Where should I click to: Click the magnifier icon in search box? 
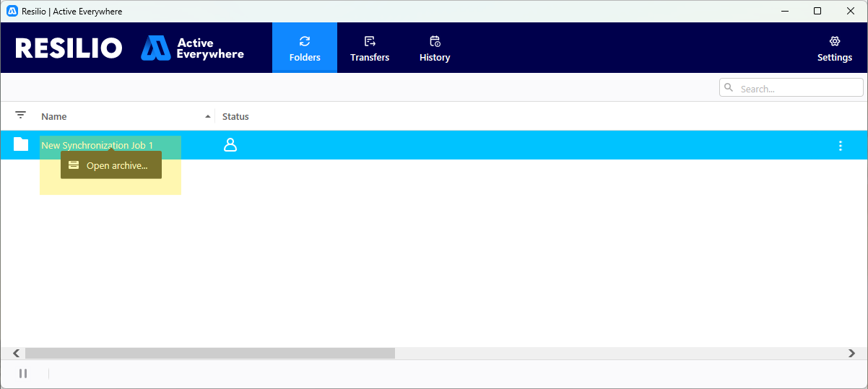click(729, 88)
